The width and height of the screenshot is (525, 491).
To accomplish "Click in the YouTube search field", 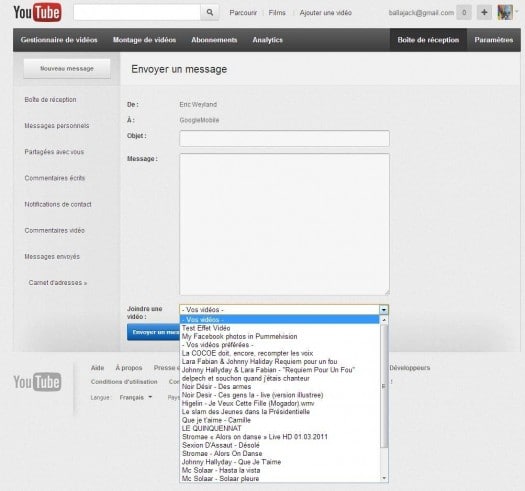I will point(137,12).
